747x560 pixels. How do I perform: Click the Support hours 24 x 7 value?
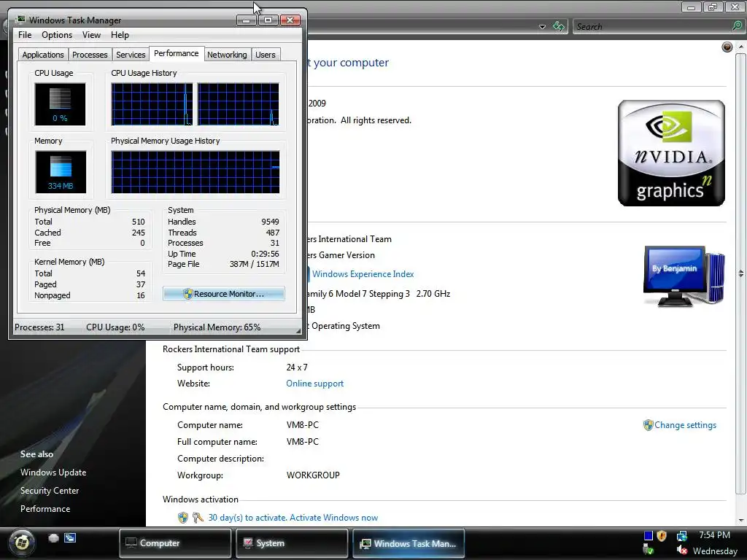pos(297,367)
